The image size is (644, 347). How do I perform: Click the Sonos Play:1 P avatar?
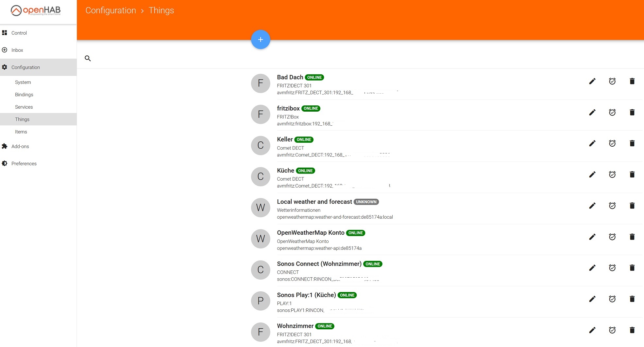pos(261,301)
